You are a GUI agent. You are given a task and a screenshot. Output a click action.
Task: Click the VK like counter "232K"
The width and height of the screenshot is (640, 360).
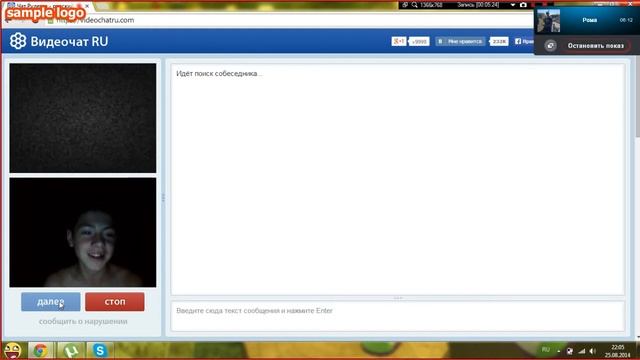click(x=499, y=41)
